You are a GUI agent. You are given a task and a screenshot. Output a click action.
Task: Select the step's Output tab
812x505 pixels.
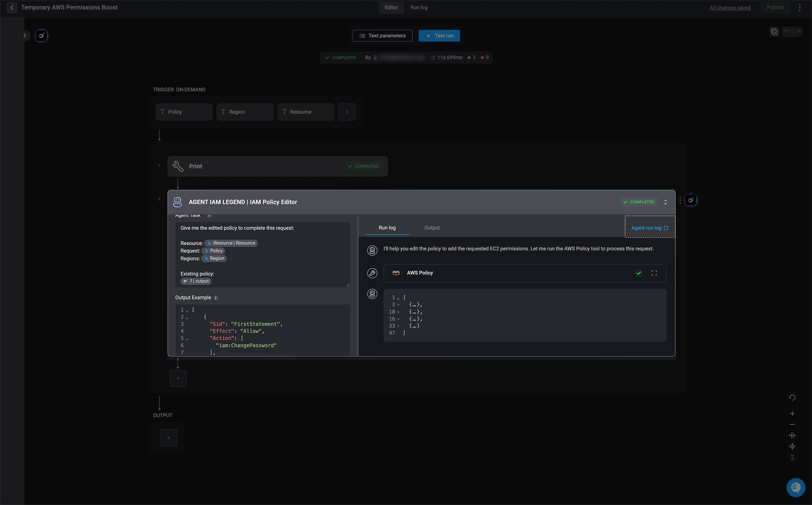click(432, 228)
